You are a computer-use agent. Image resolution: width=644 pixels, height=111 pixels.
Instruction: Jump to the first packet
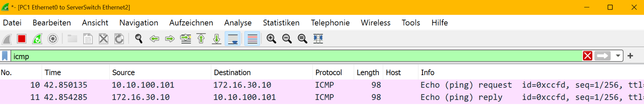(x=201, y=39)
